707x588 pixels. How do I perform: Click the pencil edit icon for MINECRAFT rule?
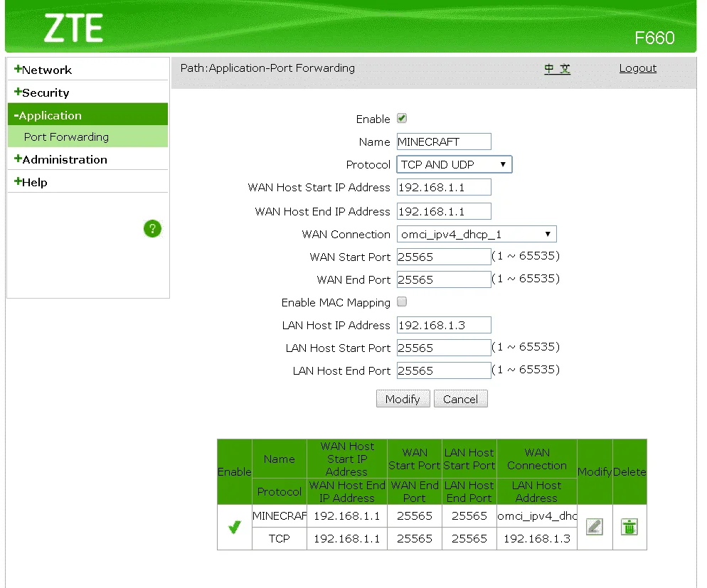[595, 527]
